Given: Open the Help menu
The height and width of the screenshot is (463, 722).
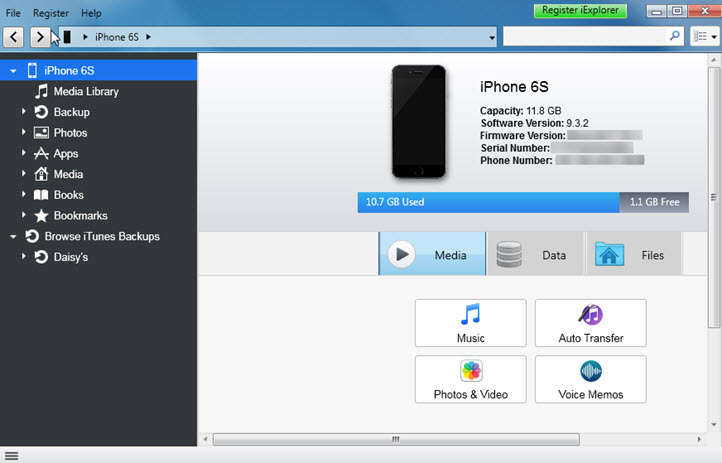Looking at the screenshot, I should coord(91,13).
